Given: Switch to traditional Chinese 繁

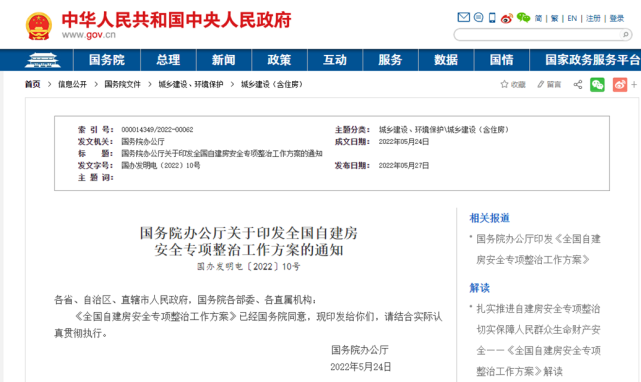Looking at the screenshot, I should click(554, 18).
